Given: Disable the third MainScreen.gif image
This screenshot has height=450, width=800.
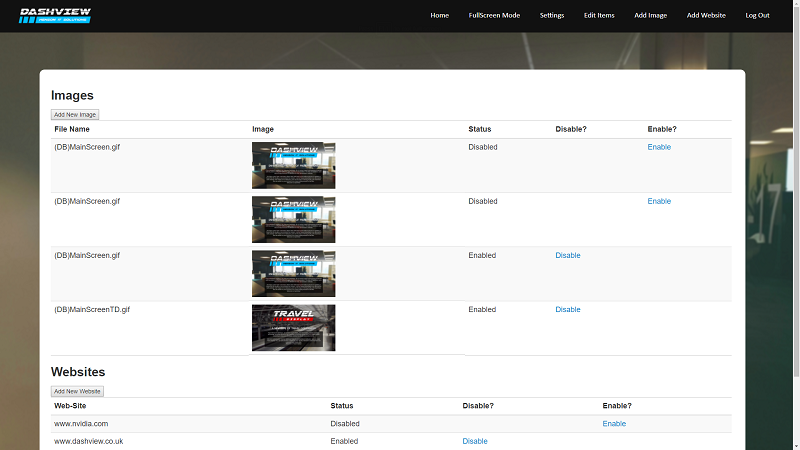Looking at the screenshot, I should (567, 255).
